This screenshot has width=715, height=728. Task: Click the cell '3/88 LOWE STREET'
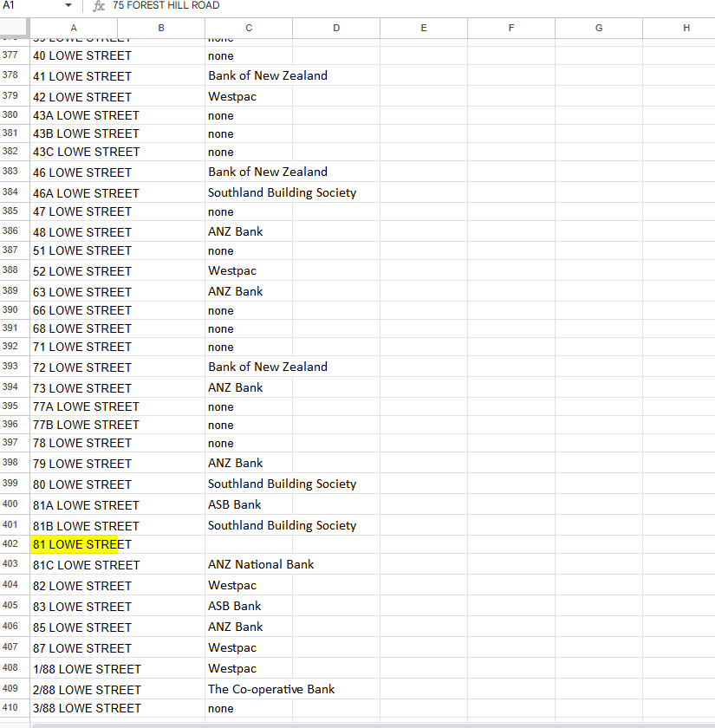pyautogui.click(x=74, y=708)
